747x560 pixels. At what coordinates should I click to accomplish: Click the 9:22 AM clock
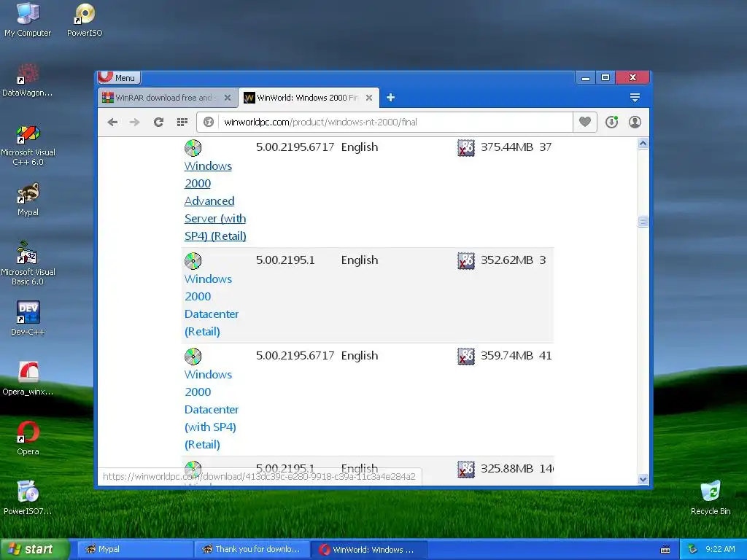720,549
